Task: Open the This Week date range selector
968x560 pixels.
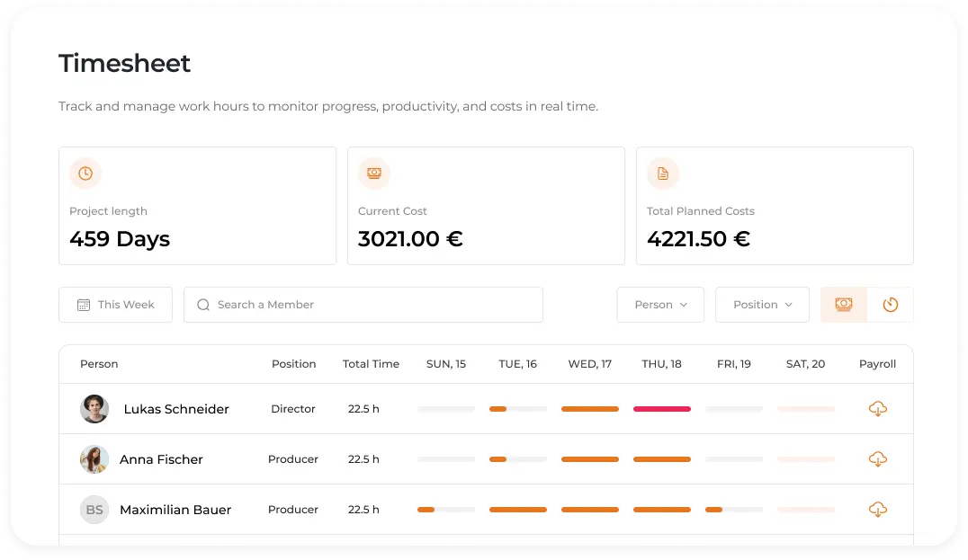Action: tap(115, 305)
